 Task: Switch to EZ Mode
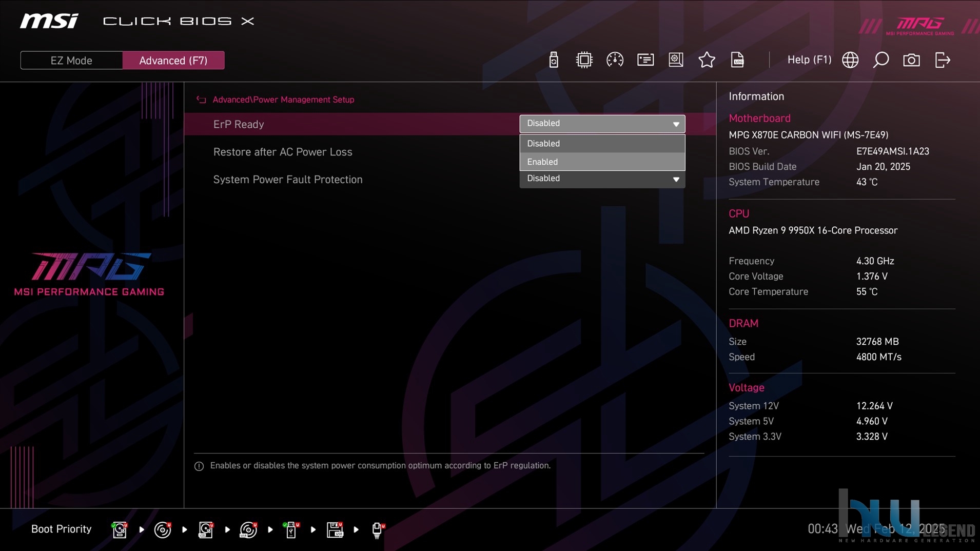(x=71, y=60)
